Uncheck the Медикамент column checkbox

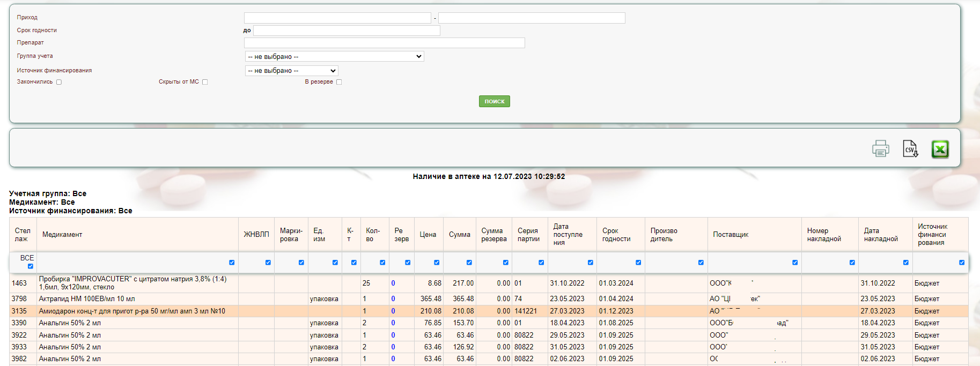232,263
